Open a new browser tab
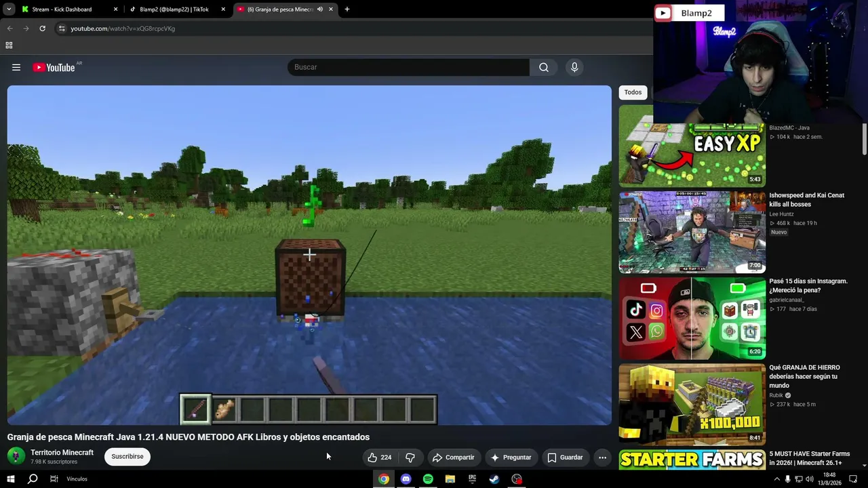868x488 pixels. (x=347, y=9)
